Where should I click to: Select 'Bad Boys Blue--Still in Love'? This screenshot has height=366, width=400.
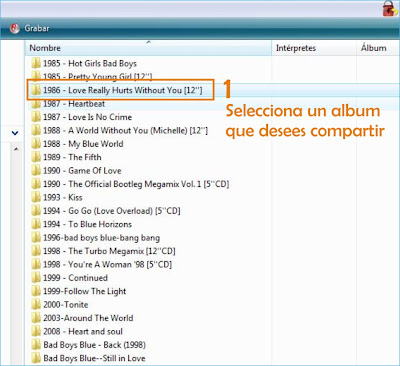click(94, 358)
